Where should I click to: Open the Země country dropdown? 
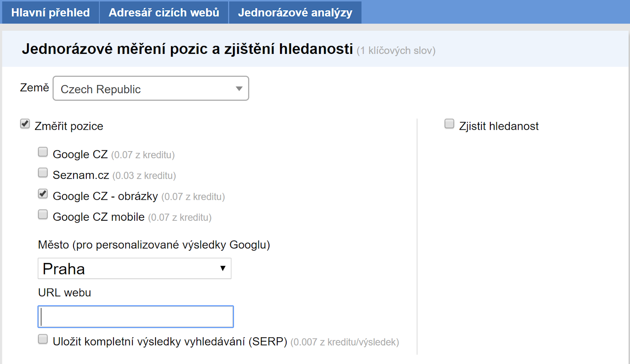click(151, 89)
